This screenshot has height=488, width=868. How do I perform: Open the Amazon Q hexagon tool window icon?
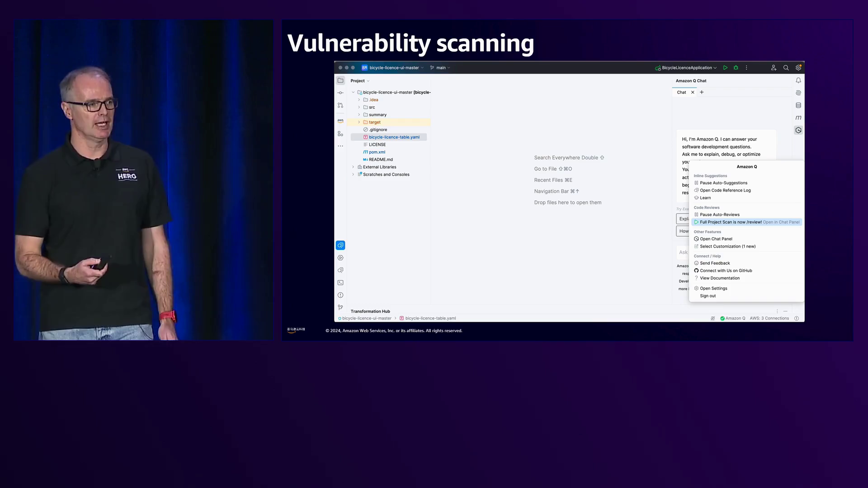point(798,130)
